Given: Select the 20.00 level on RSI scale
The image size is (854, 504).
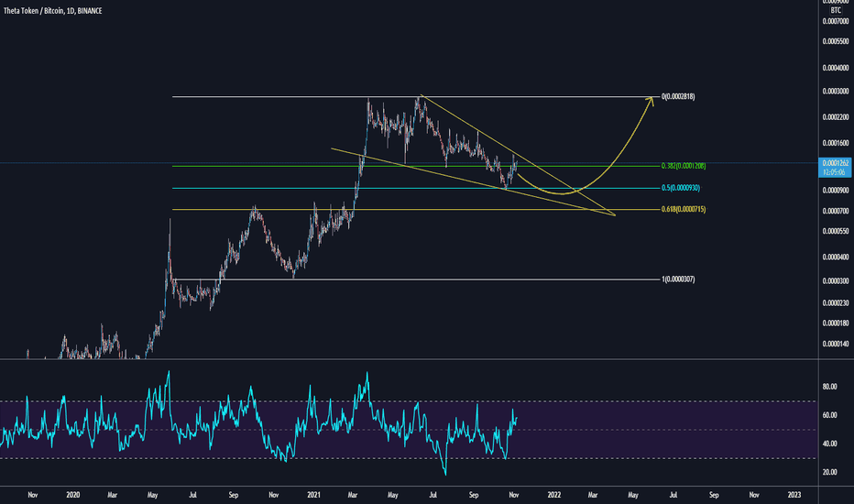Looking at the screenshot, I should (829, 473).
